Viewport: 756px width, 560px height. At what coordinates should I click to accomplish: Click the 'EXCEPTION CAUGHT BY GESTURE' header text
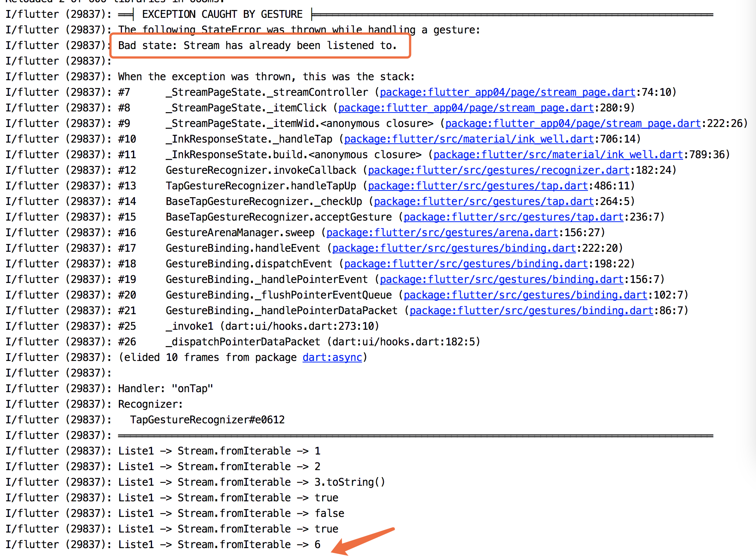click(222, 14)
